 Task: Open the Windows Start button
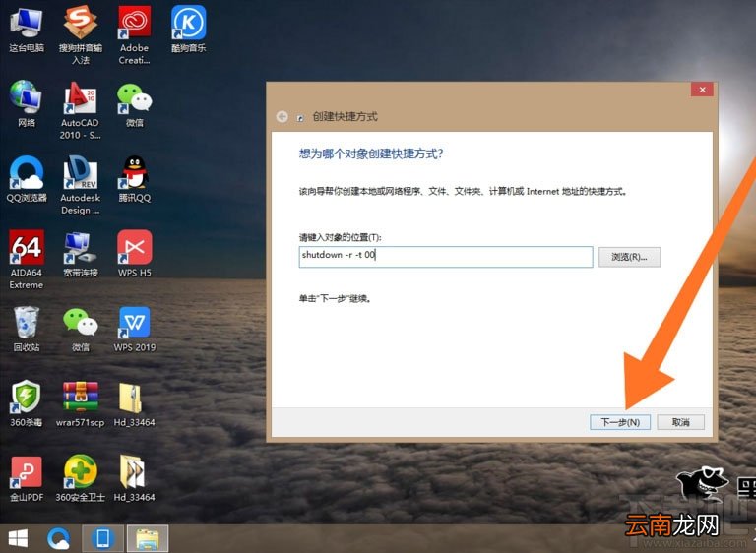click(19, 538)
